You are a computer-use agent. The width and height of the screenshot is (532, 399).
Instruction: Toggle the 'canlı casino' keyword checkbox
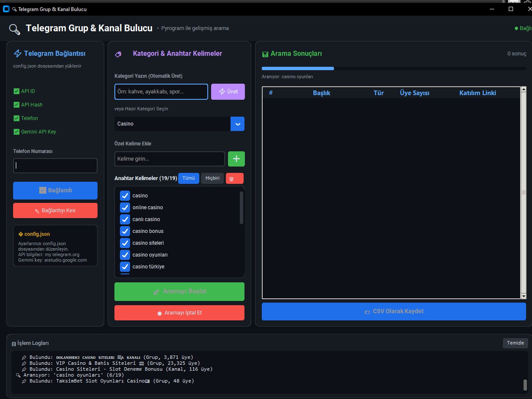point(125,219)
